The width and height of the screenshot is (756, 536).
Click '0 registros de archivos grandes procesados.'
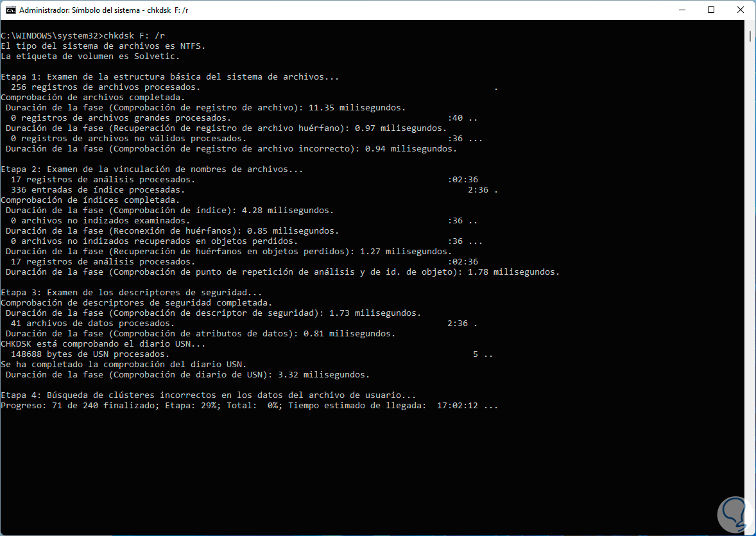121,117
